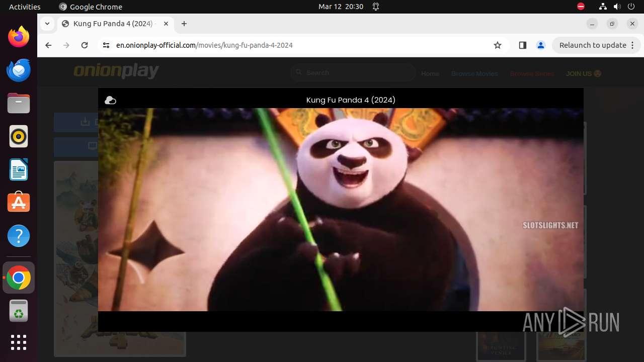The height and width of the screenshot is (362, 644).
Task: Open the Browse Movies link
Action: pos(474,74)
